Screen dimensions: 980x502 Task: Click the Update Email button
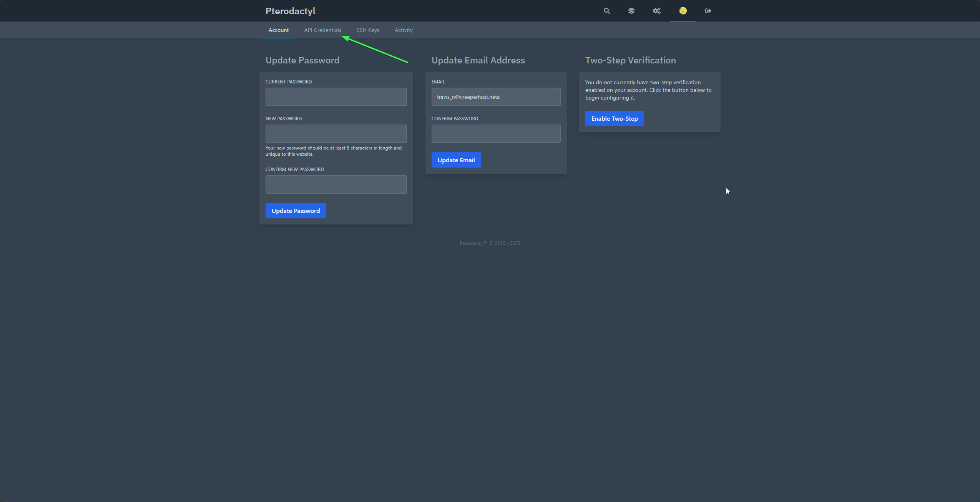click(x=456, y=160)
